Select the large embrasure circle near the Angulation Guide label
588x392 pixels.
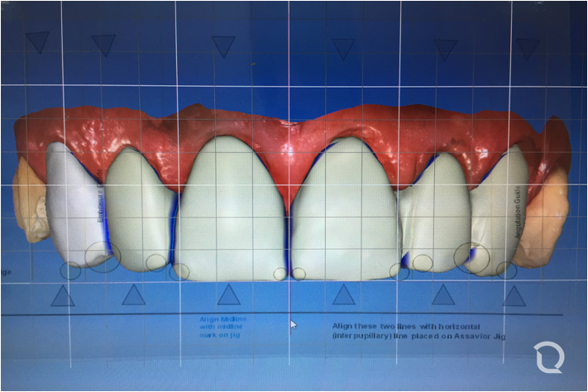point(471,258)
